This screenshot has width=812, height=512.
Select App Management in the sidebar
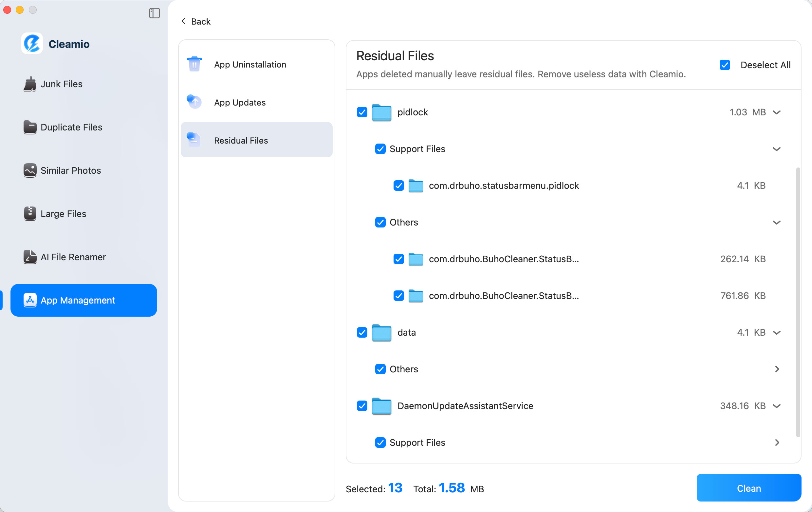tap(78, 300)
